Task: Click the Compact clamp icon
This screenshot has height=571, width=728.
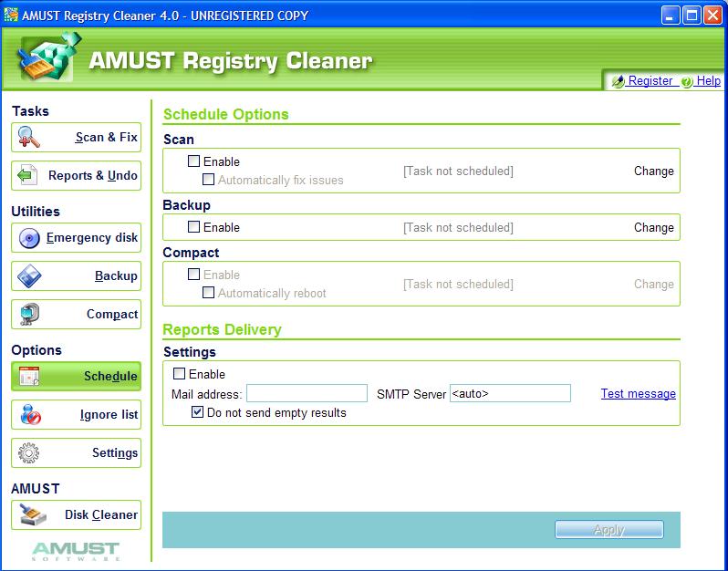Action: 30,315
